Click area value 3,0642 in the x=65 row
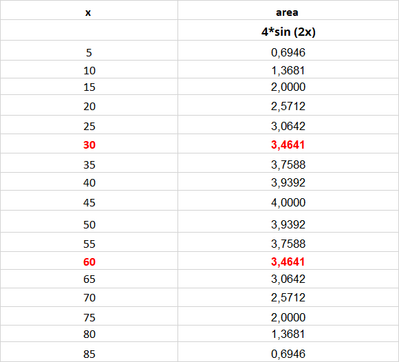This screenshot has height=362, width=399. click(288, 279)
